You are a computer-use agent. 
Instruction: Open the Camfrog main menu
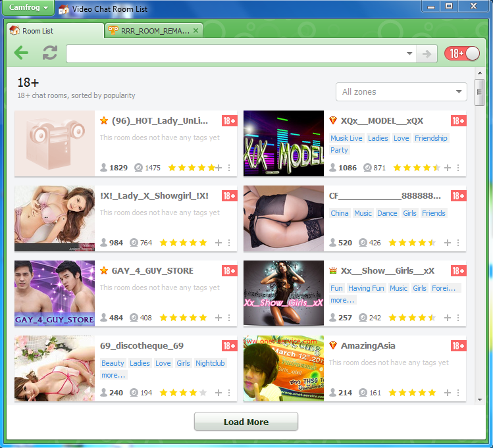28,7
